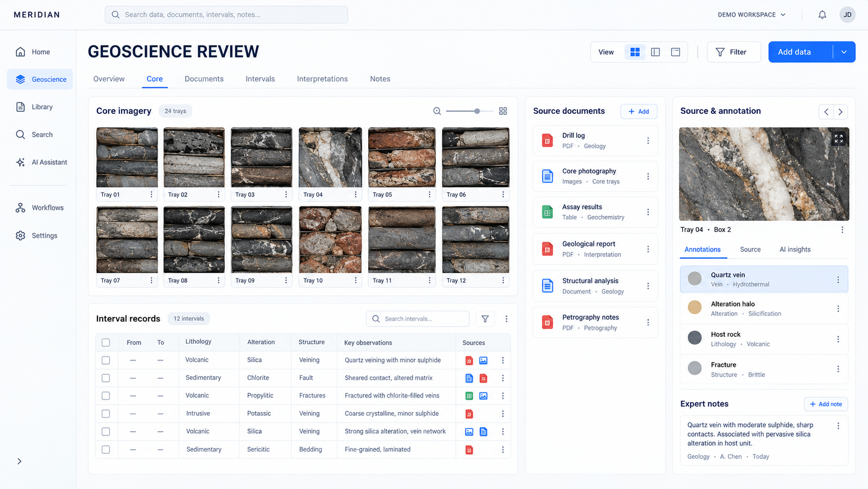868x489 pixels.
Task: Open the notifications bell
Action: 822,15
